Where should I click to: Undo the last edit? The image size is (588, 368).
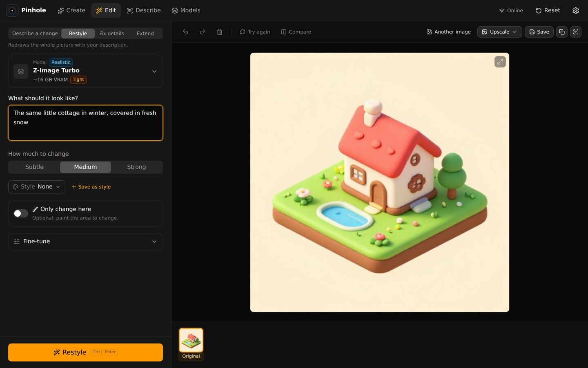click(x=185, y=32)
